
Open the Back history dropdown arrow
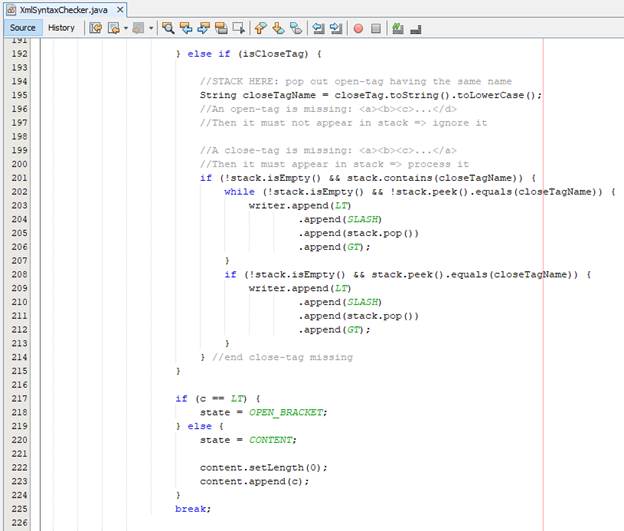(x=126, y=28)
